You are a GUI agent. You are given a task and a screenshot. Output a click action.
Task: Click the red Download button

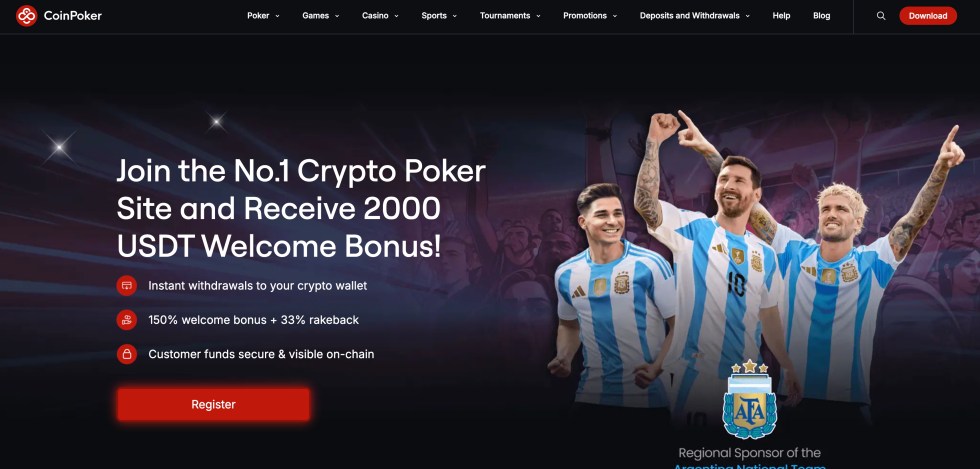(x=928, y=16)
